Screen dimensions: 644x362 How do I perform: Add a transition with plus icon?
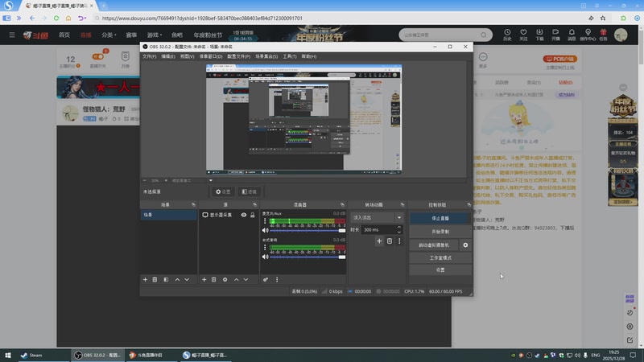pyautogui.click(x=379, y=241)
